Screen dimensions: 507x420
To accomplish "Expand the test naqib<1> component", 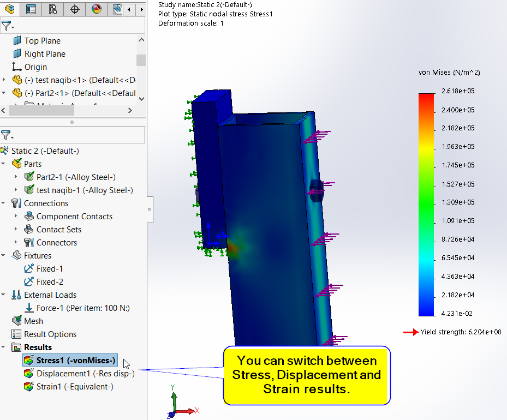I will (4, 80).
